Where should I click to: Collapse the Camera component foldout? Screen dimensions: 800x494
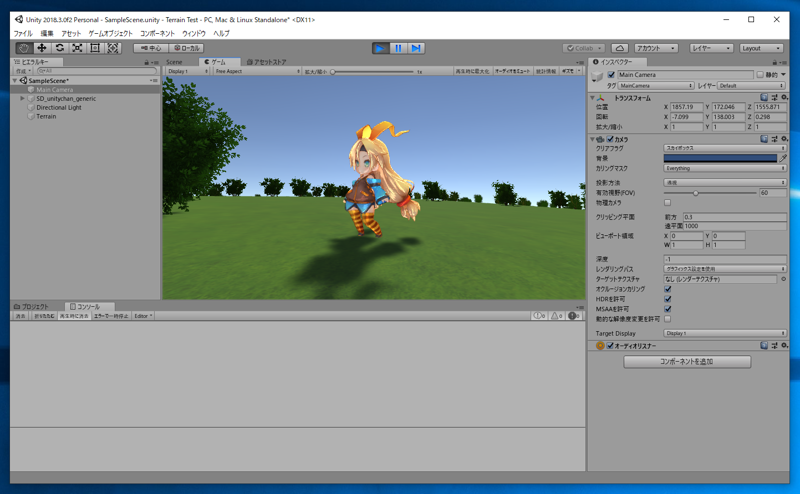592,139
